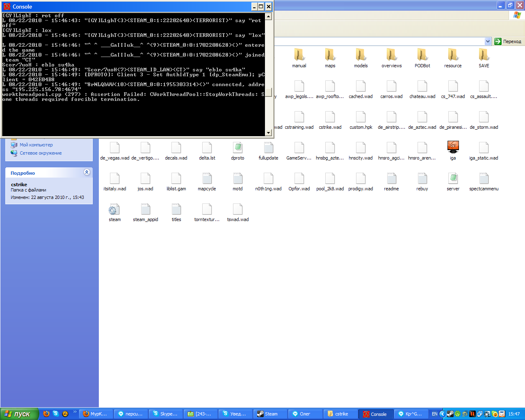Open the пуск Start menu
525x420 pixels.
pyautogui.click(x=20, y=414)
